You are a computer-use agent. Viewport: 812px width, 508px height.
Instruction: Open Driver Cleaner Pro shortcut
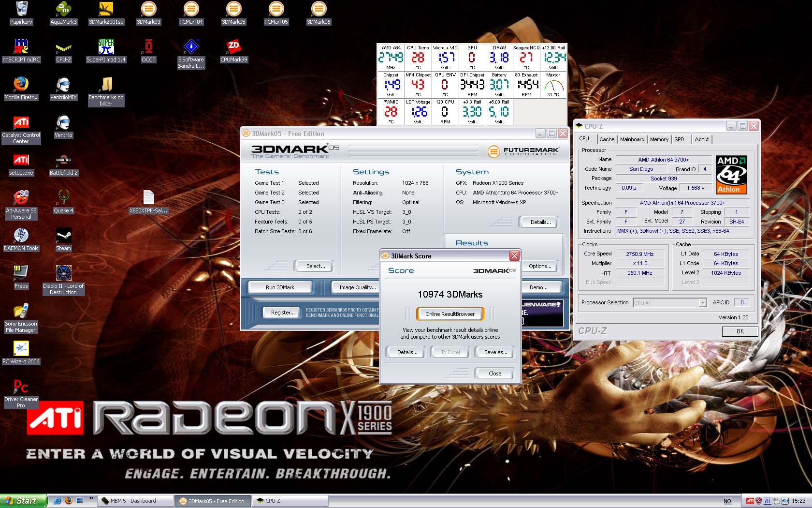(x=21, y=393)
